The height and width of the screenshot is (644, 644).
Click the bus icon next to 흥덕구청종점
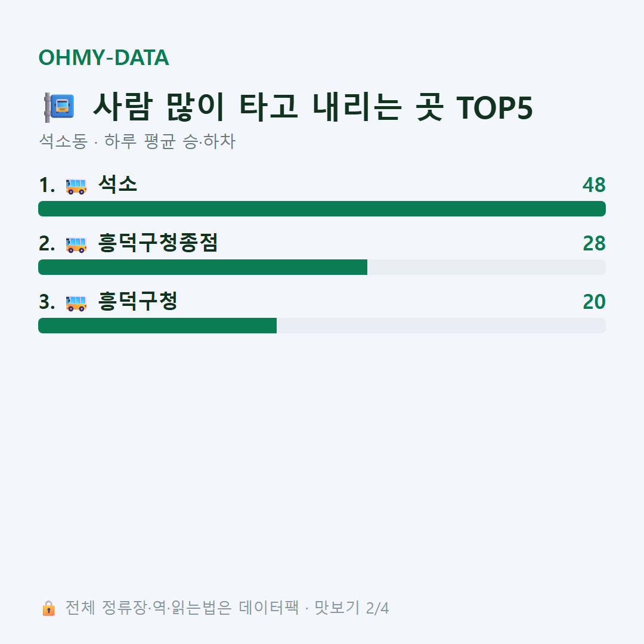click(x=76, y=244)
